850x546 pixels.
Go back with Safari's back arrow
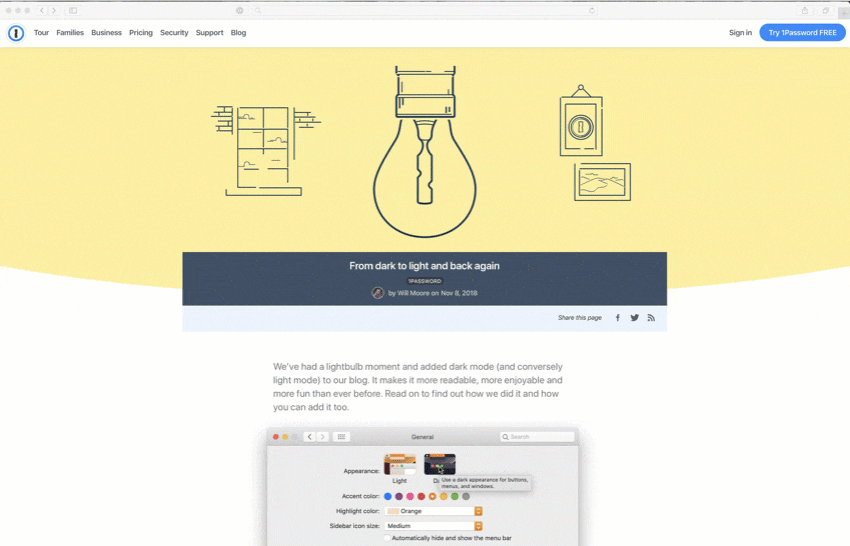click(42, 10)
